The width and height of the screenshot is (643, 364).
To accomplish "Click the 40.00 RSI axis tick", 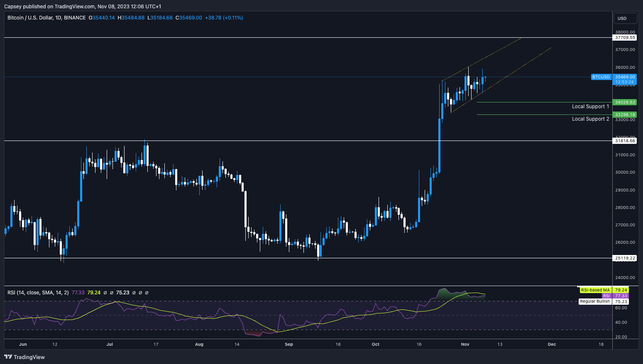I will (x=621, y=322).
